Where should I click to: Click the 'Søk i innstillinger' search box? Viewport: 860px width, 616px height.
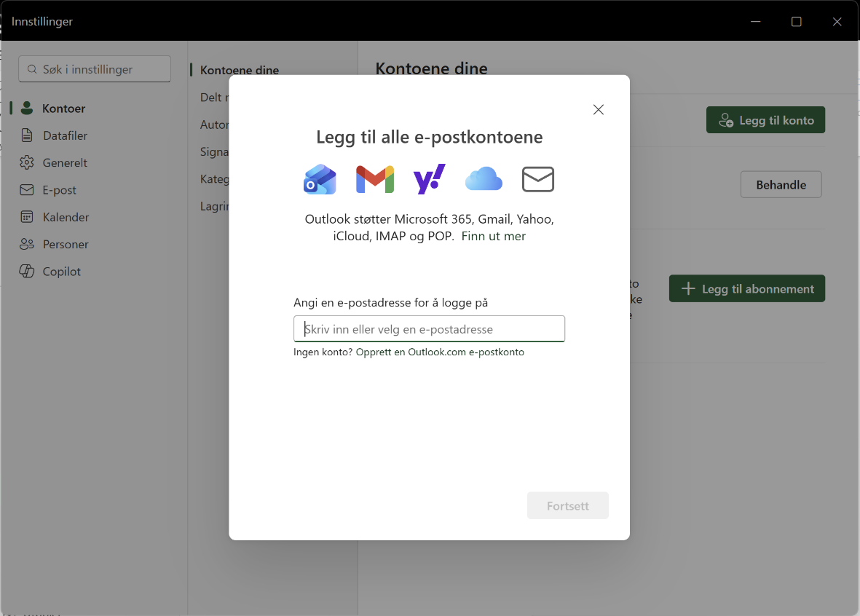tap(95, 69)
